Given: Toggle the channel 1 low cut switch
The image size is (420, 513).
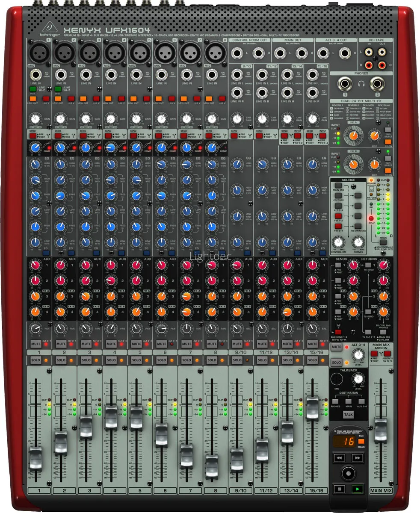Looking at the screenshot, I should [x=31, y=99].
